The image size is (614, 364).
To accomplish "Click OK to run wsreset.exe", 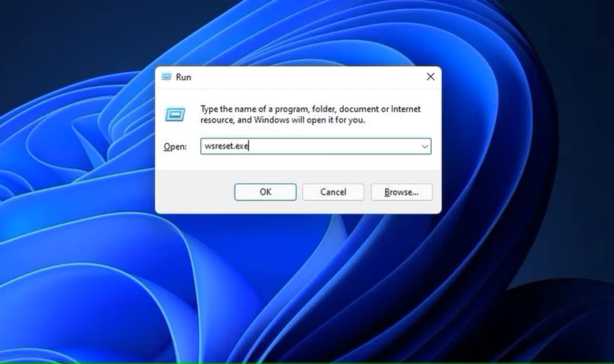I will (x=265, y=192).
